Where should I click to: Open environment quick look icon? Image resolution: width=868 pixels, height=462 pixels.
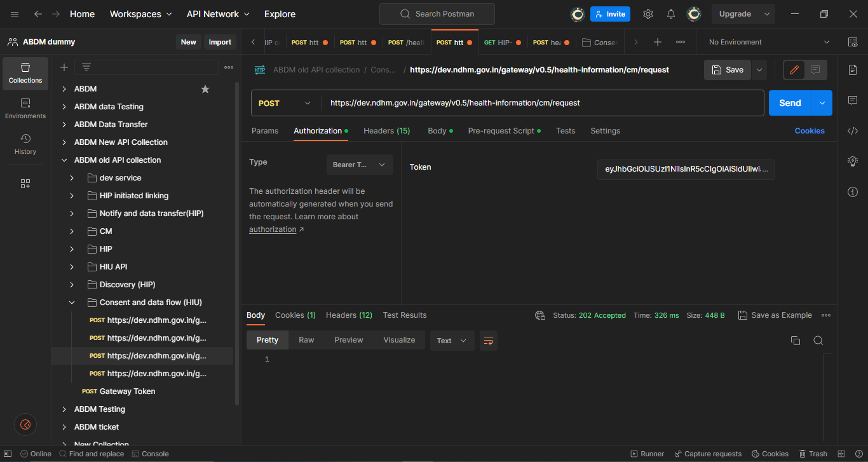(853, 42)
